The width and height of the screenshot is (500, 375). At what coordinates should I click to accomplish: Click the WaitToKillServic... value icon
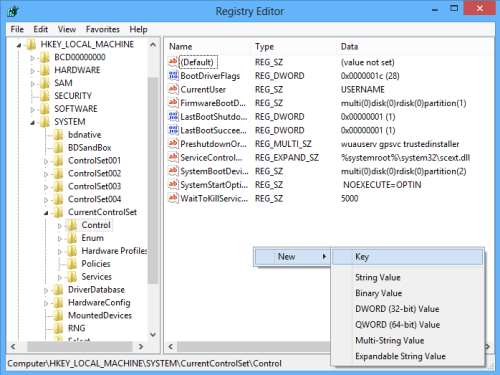tap(173, 198)
